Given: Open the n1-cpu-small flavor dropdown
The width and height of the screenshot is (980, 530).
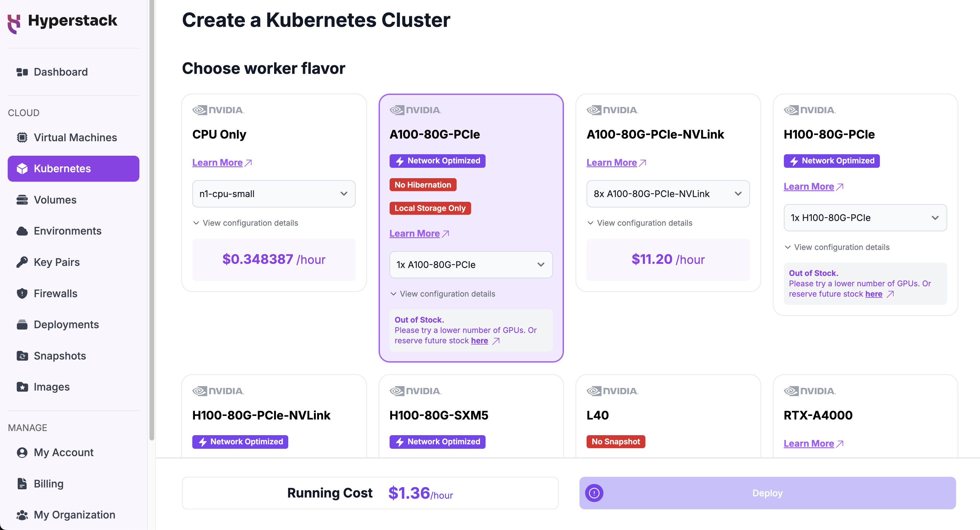Looking at the screenshot, I should pyautogui.click(x=273, y=194).
